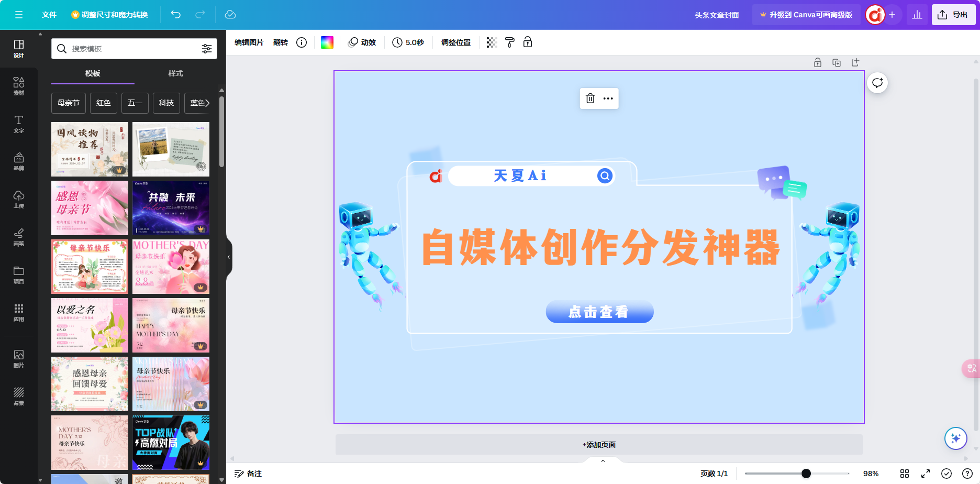Open the Photos (图片) sidebar panel
Screen dimensions: 980x484
coord(19,359)
